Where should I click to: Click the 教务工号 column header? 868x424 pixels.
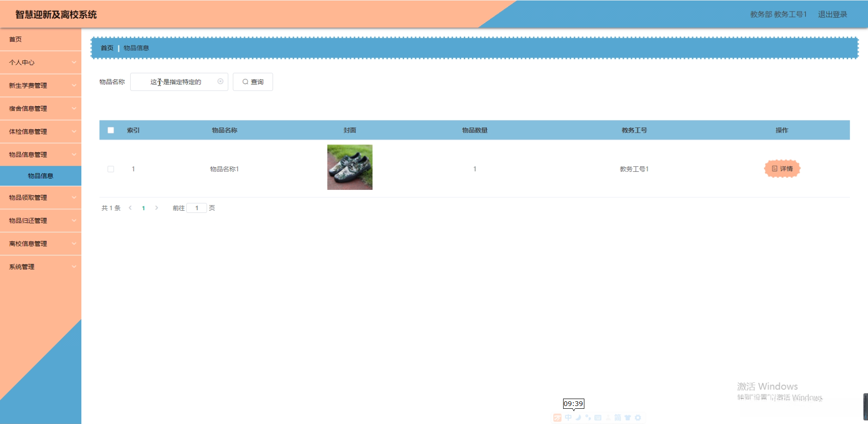pos(634,130)
